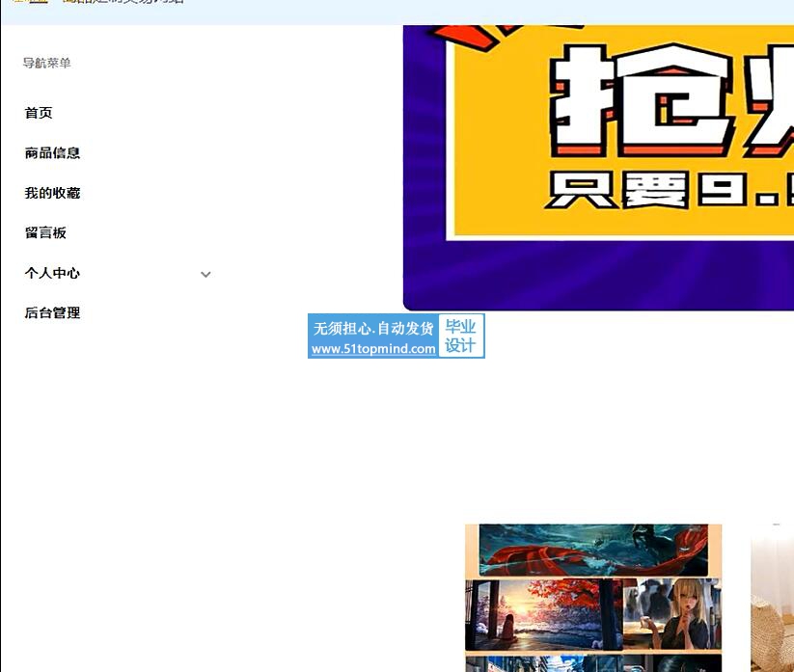794x672 pixels.
Task: Open the 商品信息 menu item
Action: pos(52,152)
